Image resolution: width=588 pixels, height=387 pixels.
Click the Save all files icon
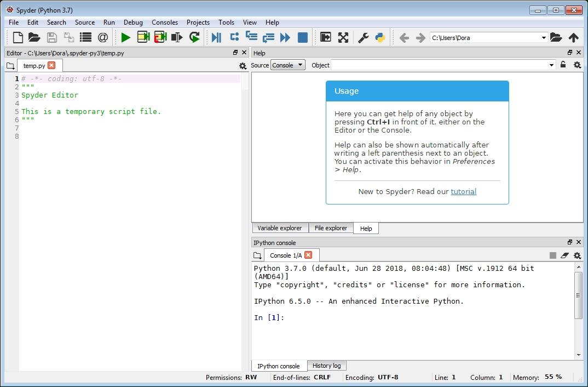[x=68, y=37]
